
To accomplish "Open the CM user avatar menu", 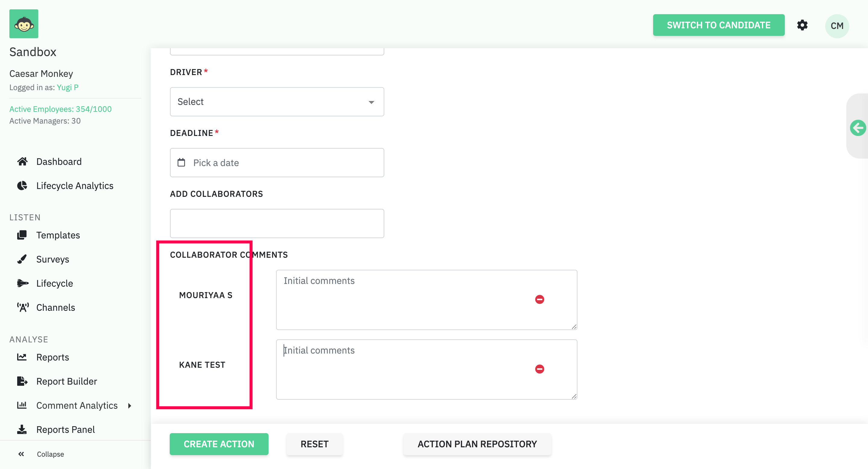I will pyautogui.click(x=837, y=26).
